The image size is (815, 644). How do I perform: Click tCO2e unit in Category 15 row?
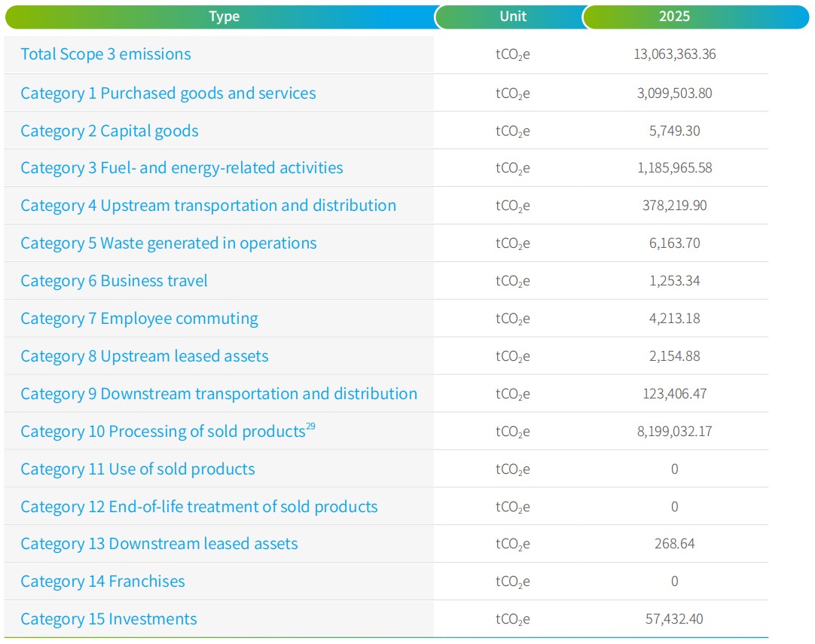click(x=512, y=620)
